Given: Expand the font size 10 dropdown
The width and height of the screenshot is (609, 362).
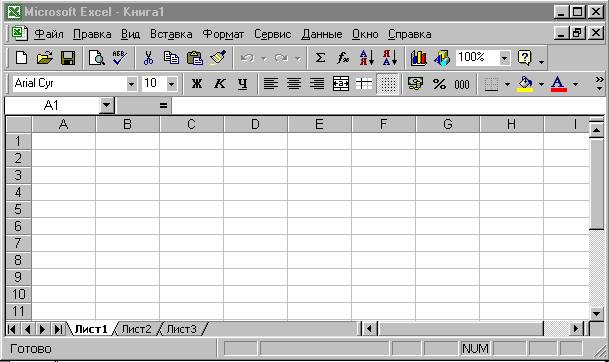Looking at the screenshot, I should 171,84.
